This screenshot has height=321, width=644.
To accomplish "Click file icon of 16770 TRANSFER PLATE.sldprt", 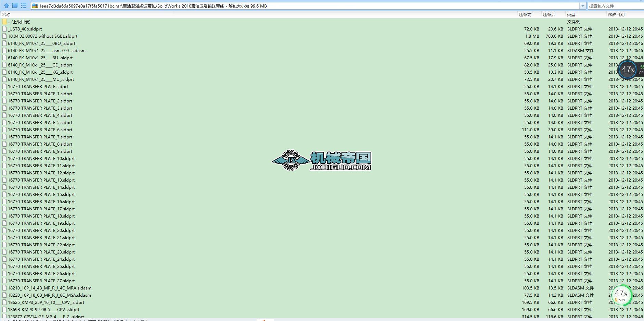I will (x=4, y=86).
